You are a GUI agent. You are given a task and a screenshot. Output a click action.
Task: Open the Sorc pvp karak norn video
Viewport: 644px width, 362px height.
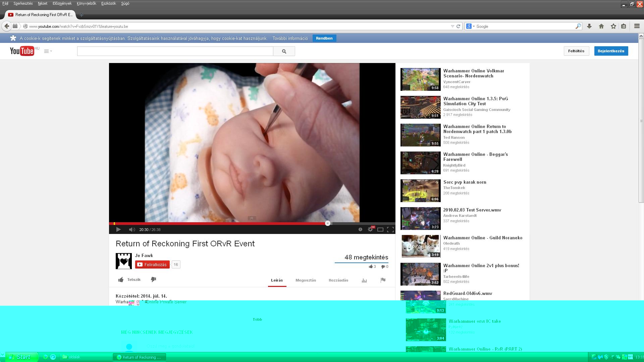(465, 182)
